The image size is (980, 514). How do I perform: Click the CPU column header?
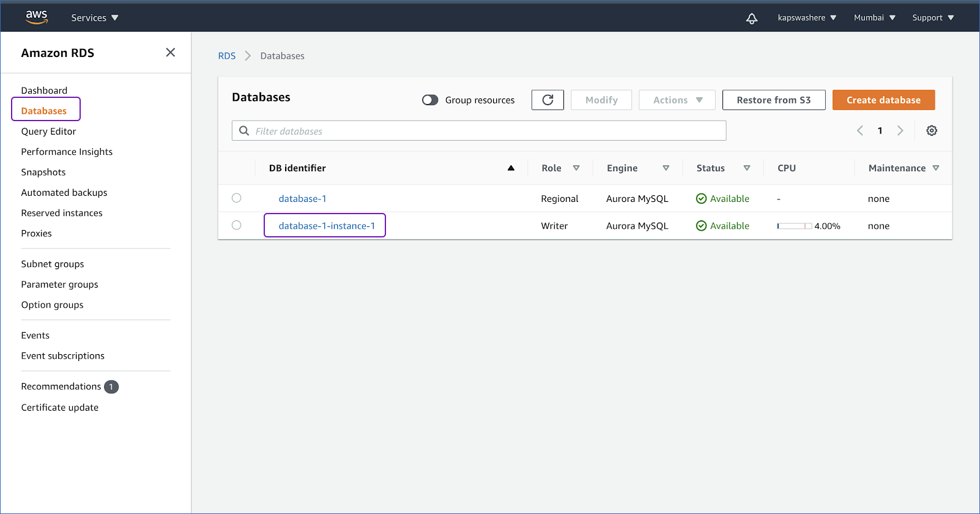tap(787, 168)
